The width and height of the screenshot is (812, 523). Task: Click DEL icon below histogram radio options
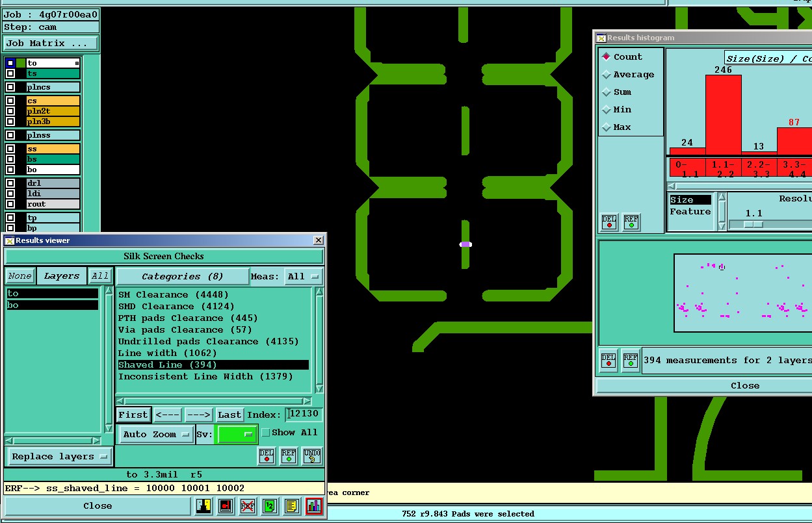click(x=609, y=222)
